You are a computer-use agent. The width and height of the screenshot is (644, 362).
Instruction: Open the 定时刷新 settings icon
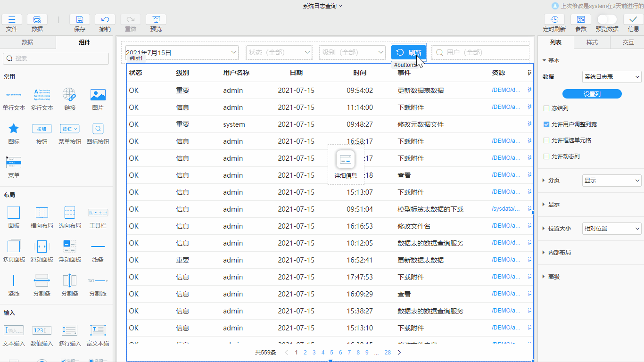pyautogui.click(x=554, y=20)
